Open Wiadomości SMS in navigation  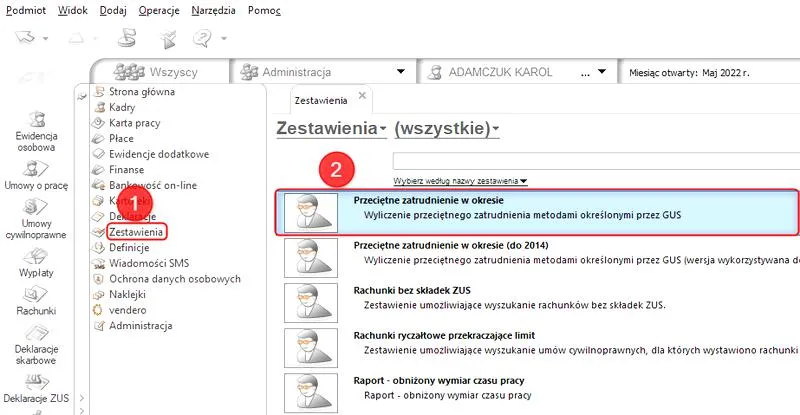tap(149, 263)
